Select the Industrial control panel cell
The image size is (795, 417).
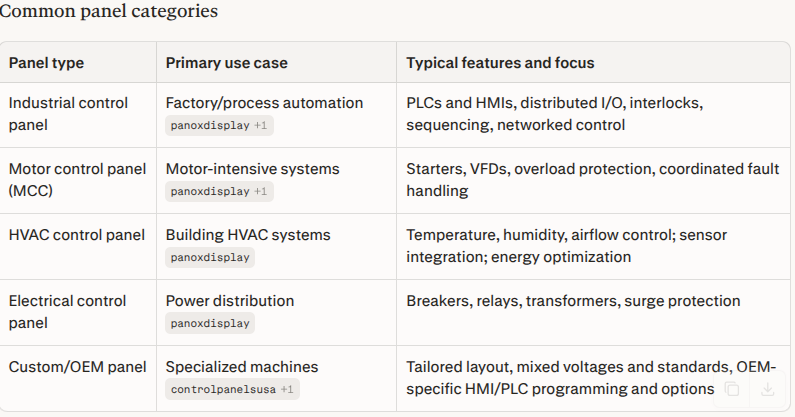click(x=68, y=113)
